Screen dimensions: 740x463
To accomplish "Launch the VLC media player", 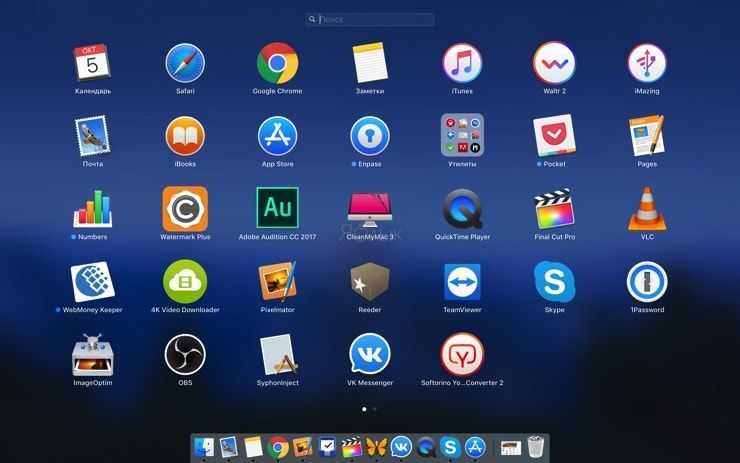I will point(647,209).
